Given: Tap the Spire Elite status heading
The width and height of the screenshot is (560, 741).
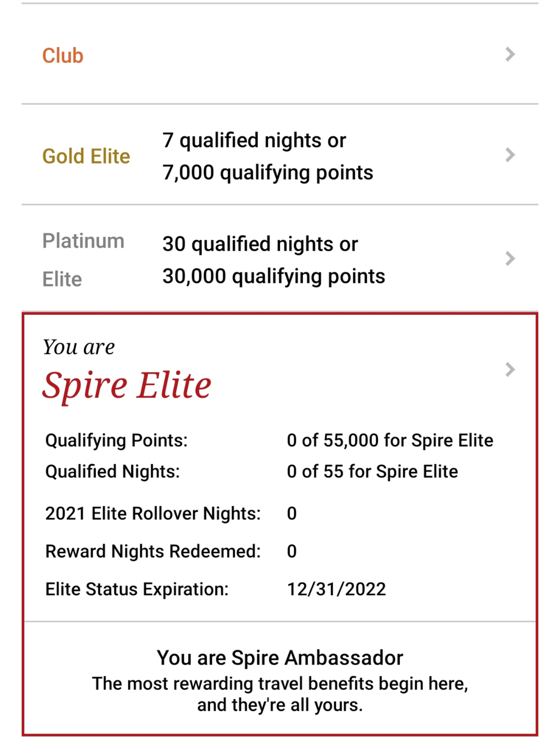Looking at the screenshot, I should pyautogui.click(x=126, y=385).
